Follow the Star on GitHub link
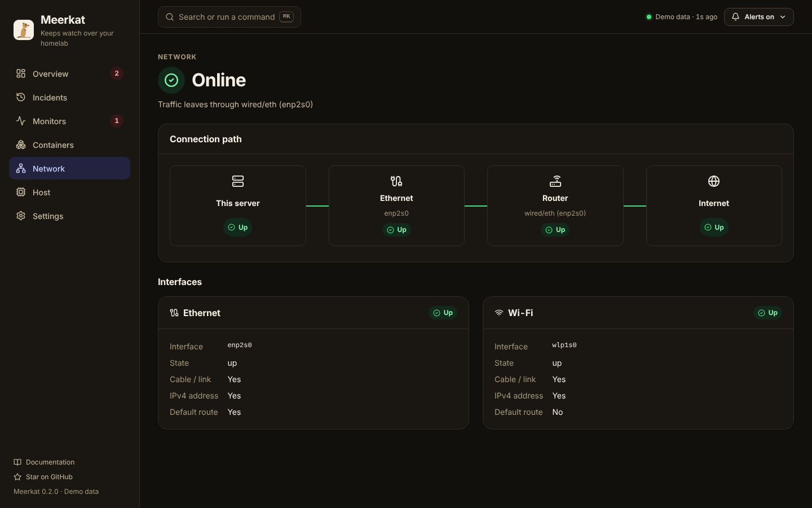812x508 pixels. 43,477
